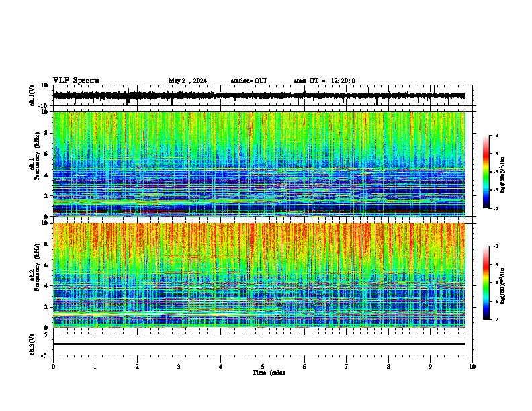Click time axis tick label '5'

263,367
